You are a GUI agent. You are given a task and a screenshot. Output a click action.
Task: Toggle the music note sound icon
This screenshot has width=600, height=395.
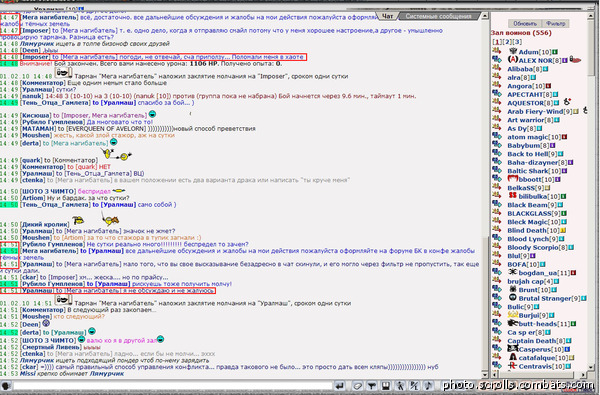pos(428,386)
